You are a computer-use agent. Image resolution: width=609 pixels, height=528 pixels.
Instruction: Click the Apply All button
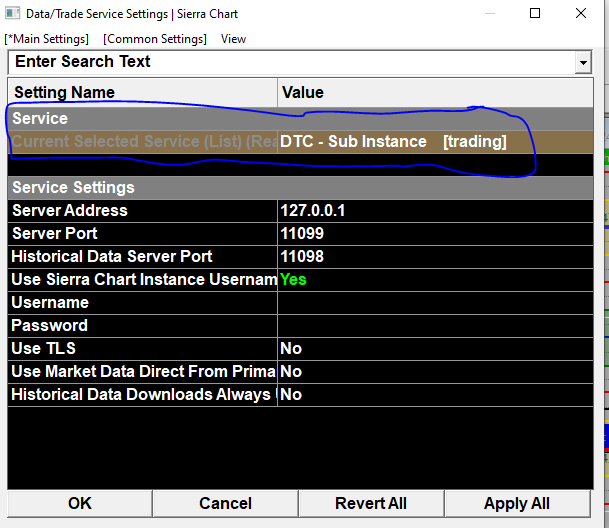[x=517, y=504]
